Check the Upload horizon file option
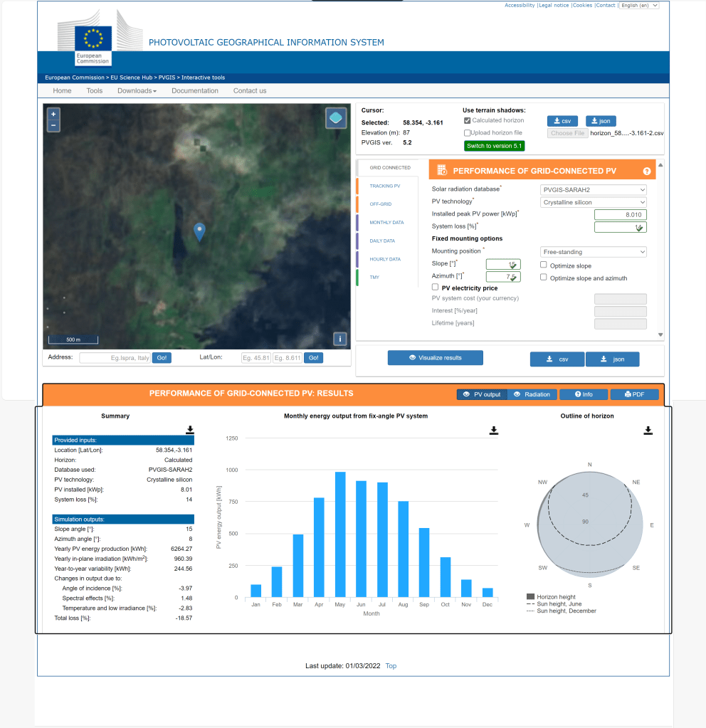Screen dimensions: 706x728 (467, 132)
